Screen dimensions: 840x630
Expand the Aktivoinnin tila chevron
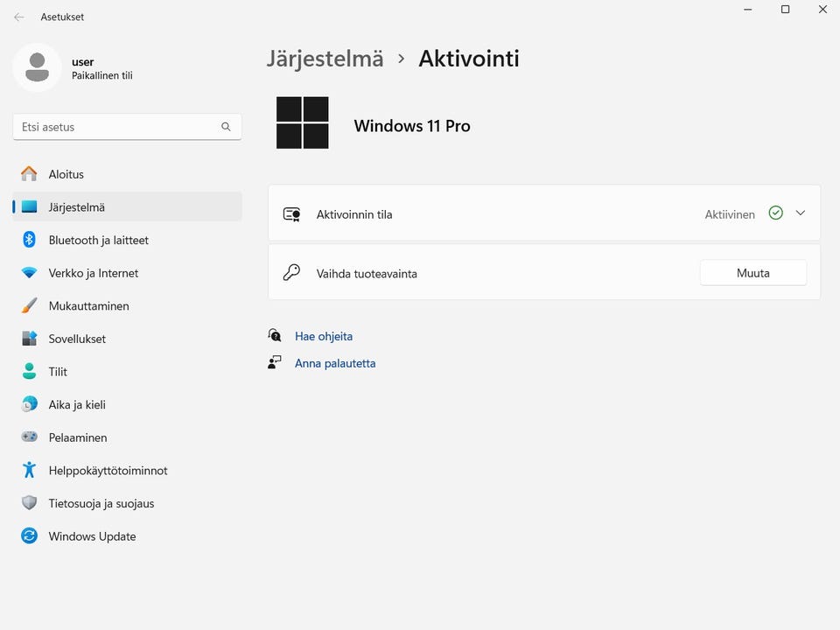800,213
